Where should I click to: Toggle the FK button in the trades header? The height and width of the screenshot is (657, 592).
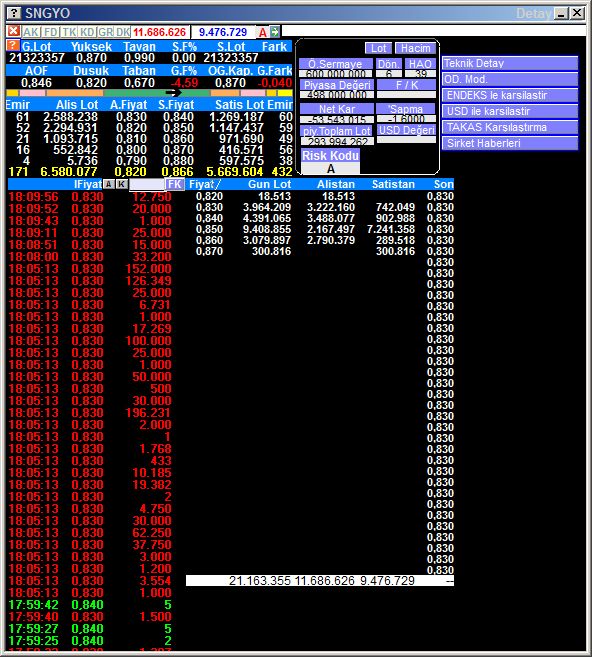coord(174,184)
